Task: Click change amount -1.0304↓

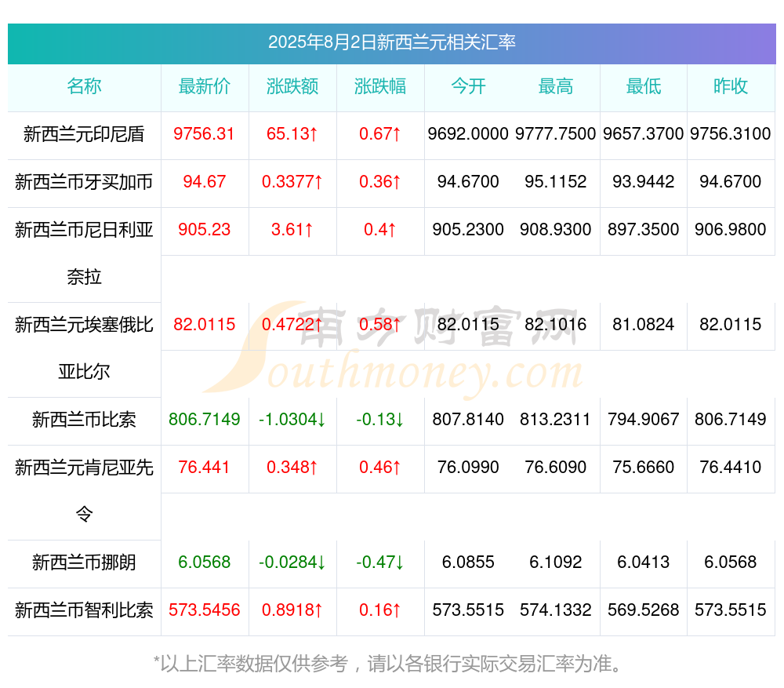Action: tap(292, 419)
